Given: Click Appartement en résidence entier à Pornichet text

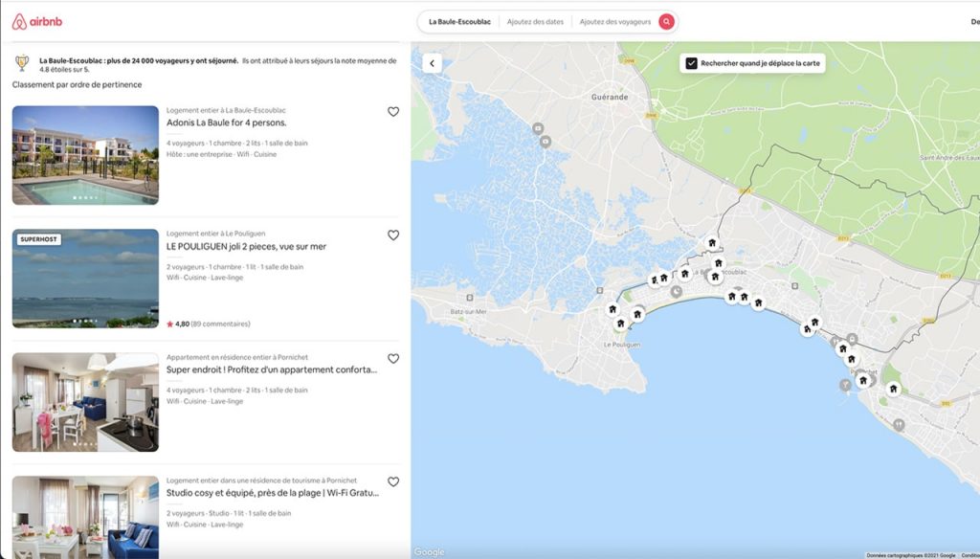Looking at the screenshot, I should coord(237,357).
